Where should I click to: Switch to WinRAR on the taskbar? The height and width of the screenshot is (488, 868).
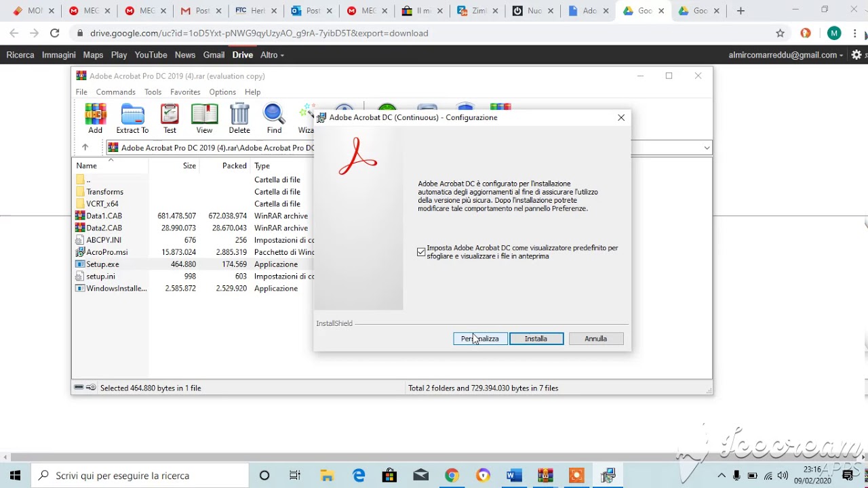[x=545, y=475]
